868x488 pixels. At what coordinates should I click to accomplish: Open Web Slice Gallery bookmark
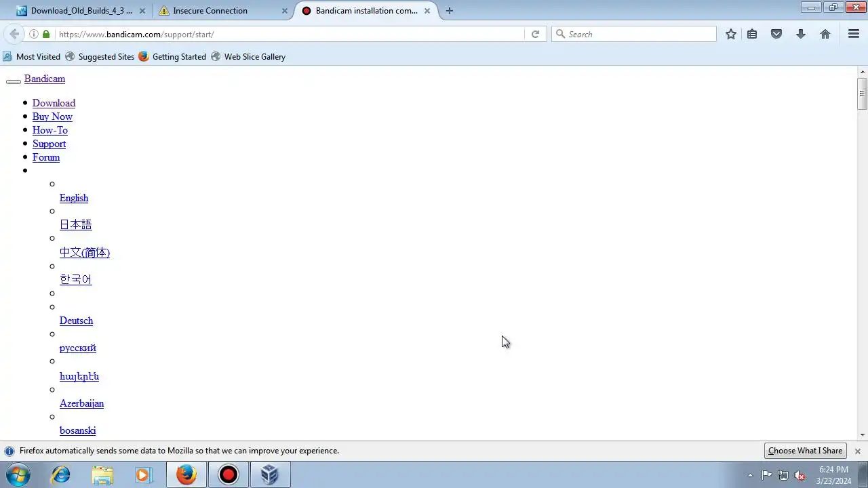(x=248, y=57)
